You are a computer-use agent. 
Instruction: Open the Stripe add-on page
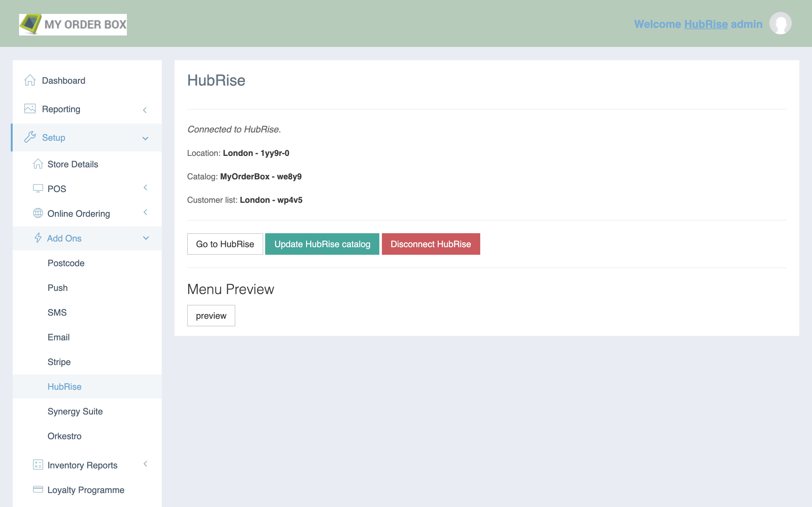click(x=59, y=362)
